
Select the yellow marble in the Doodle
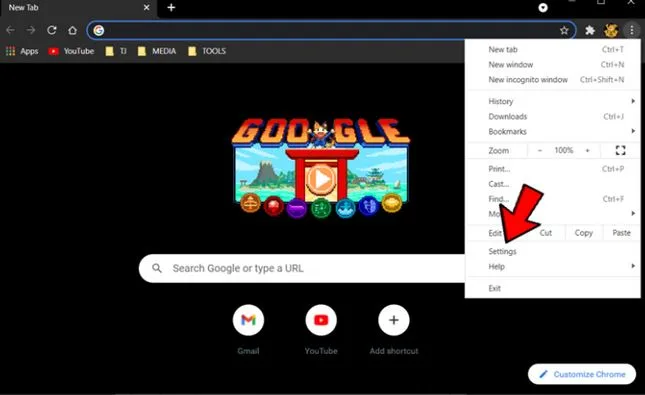392,203
